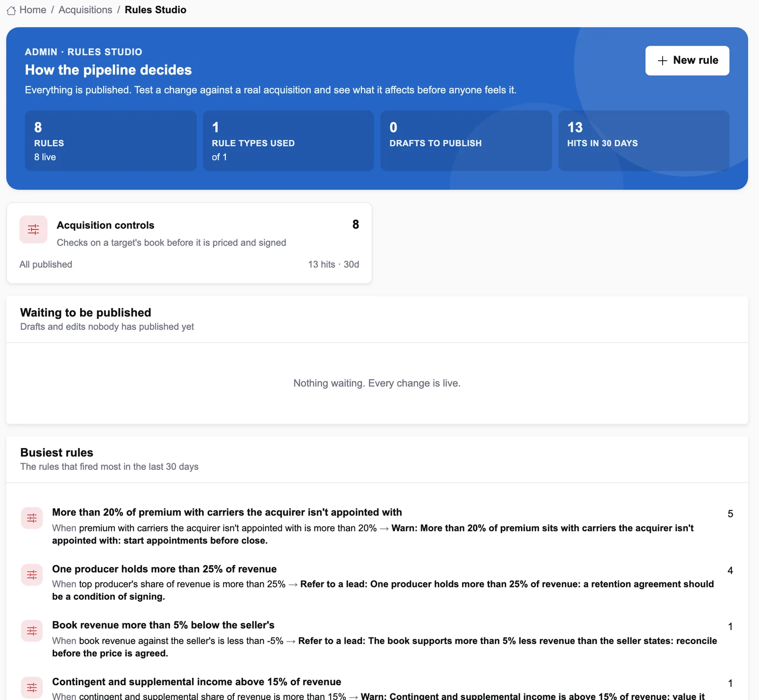Open rule Contingent and supplemental income above 15%

tap(196, 682)
